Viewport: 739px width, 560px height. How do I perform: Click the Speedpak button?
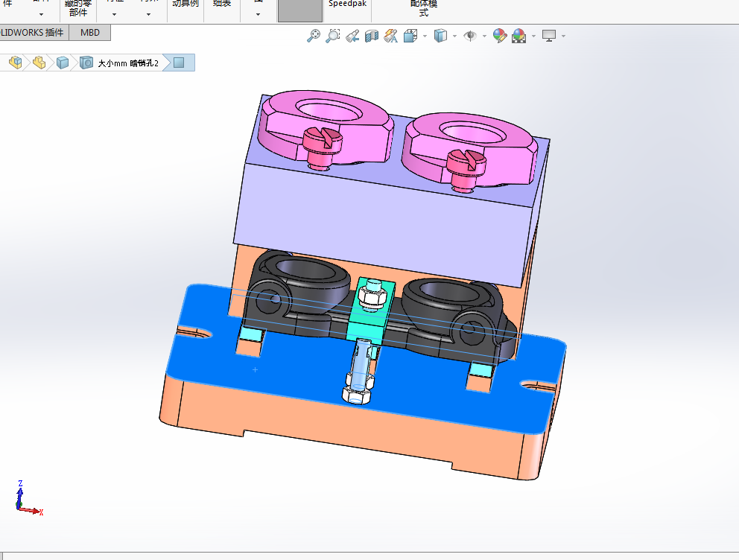tap(347, 4)
